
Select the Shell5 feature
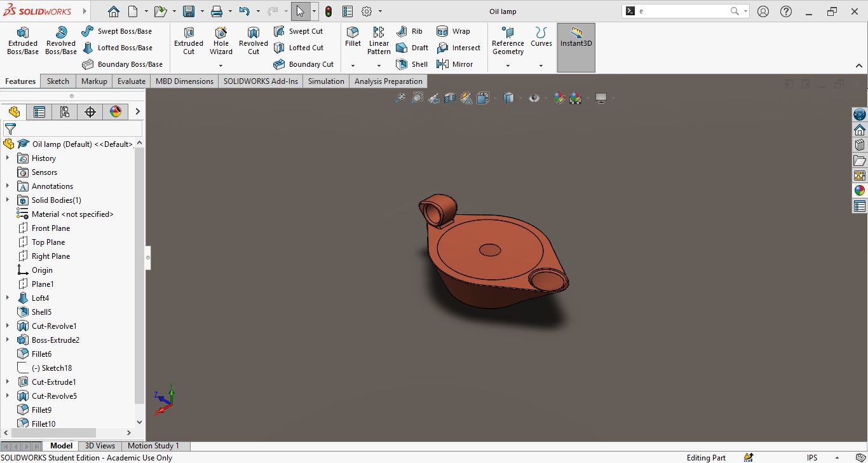point(41,312)
